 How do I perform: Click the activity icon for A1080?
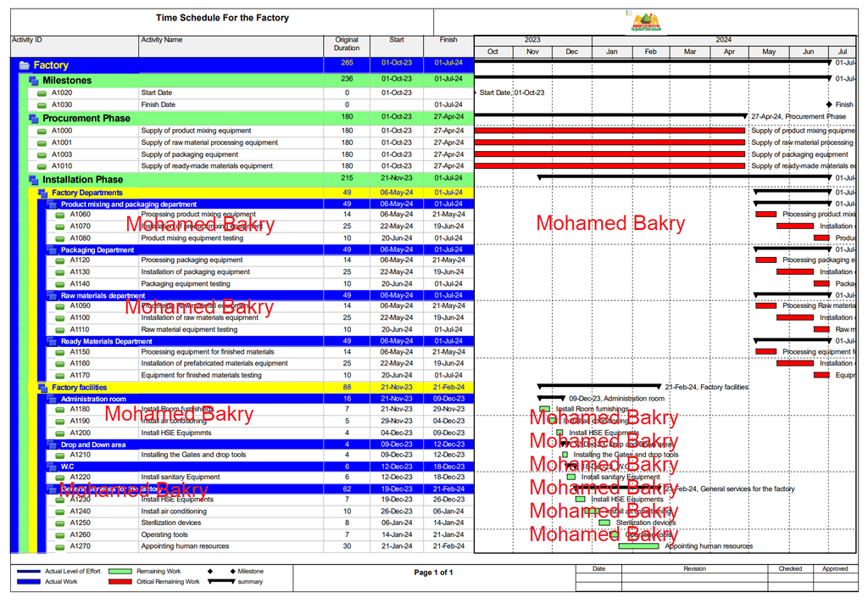(x=60, y=239)
